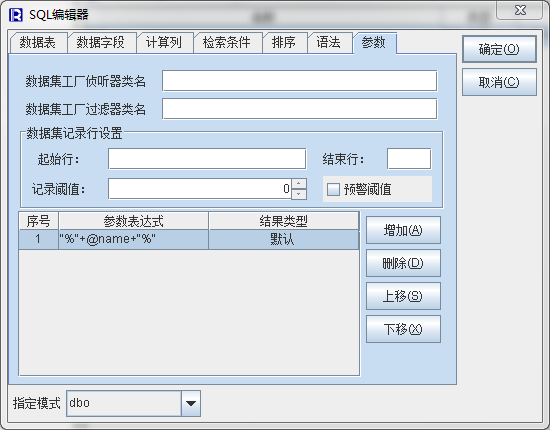The image size is (550, 430).
Task: Click the 结果类型 column header
Action: tap(283, 221)
